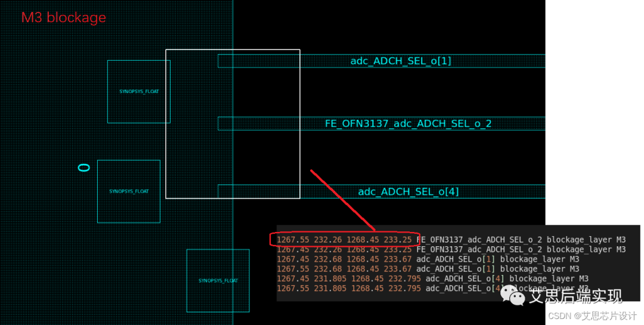Click the red M3 blockage label
This screenshot has width=644, height=325.
(63, 18)
